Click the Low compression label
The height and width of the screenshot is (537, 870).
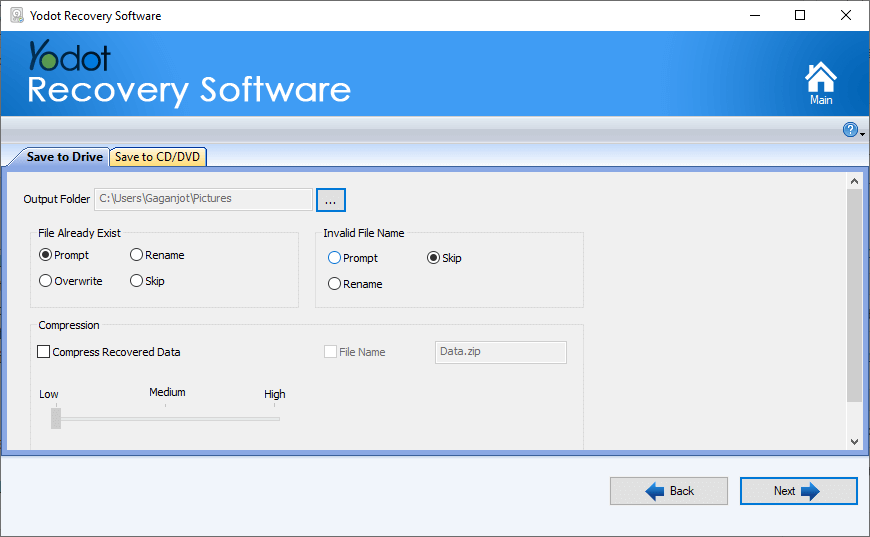[49, 394]
